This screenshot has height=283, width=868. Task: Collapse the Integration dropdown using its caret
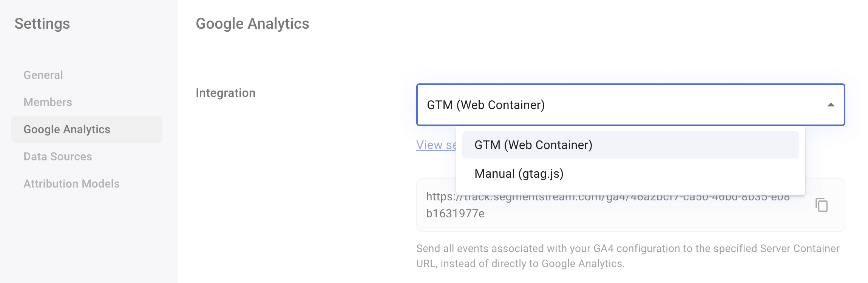(x=831, y=105)
